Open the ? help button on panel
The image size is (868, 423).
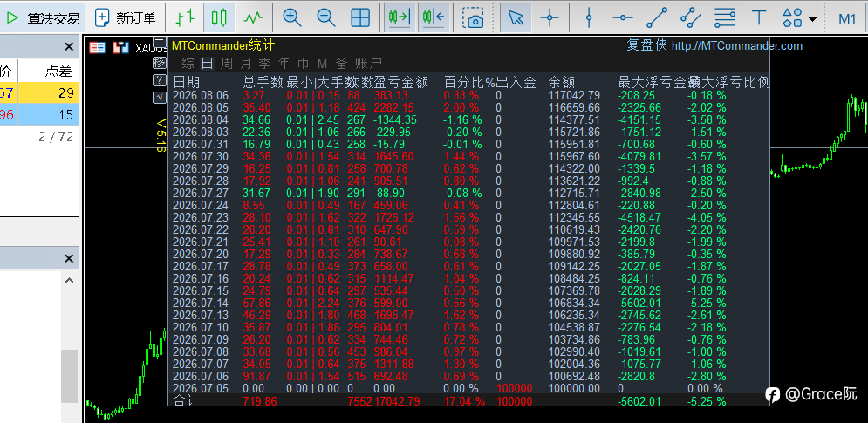(x=160, y=79)
